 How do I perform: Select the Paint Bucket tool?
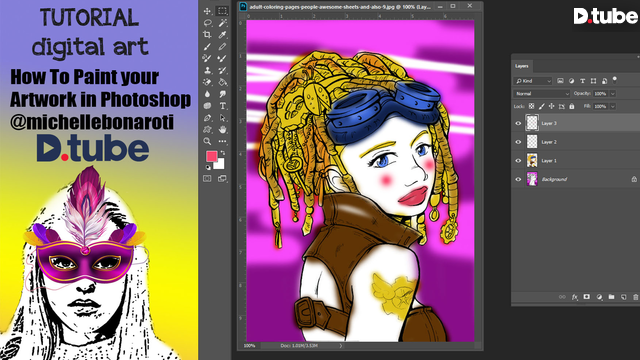(x=222, y=82)
